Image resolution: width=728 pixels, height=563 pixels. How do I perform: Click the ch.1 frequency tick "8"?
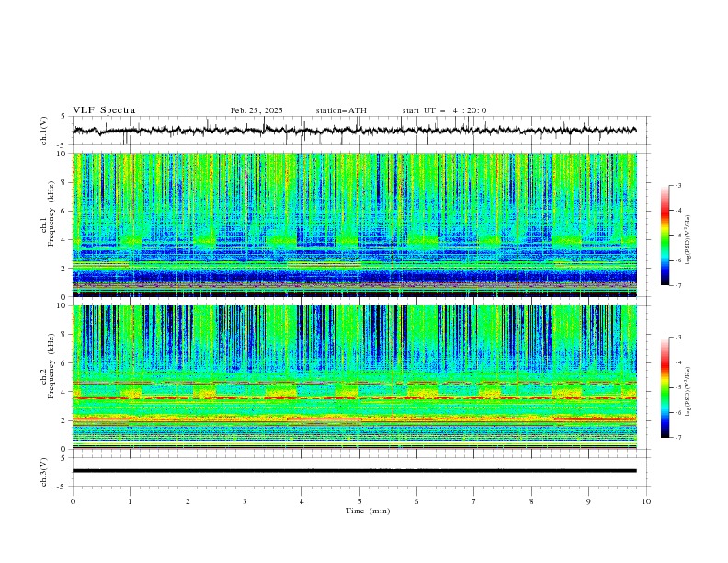pyautogui.click(x=64, y=182)
